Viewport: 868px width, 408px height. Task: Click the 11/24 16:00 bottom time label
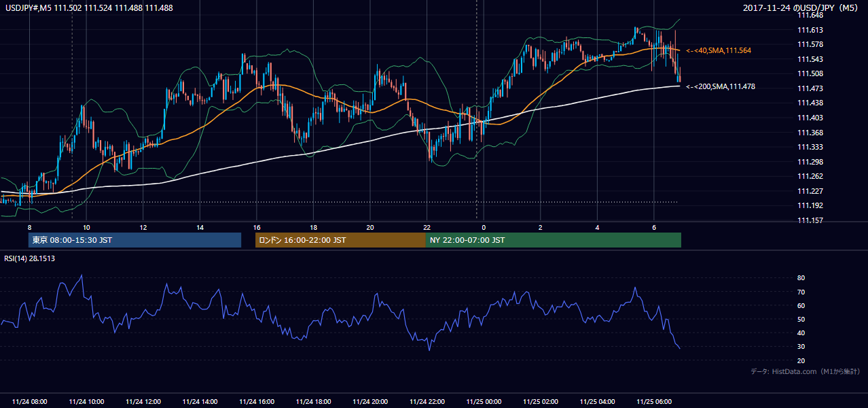click(256, 402)
